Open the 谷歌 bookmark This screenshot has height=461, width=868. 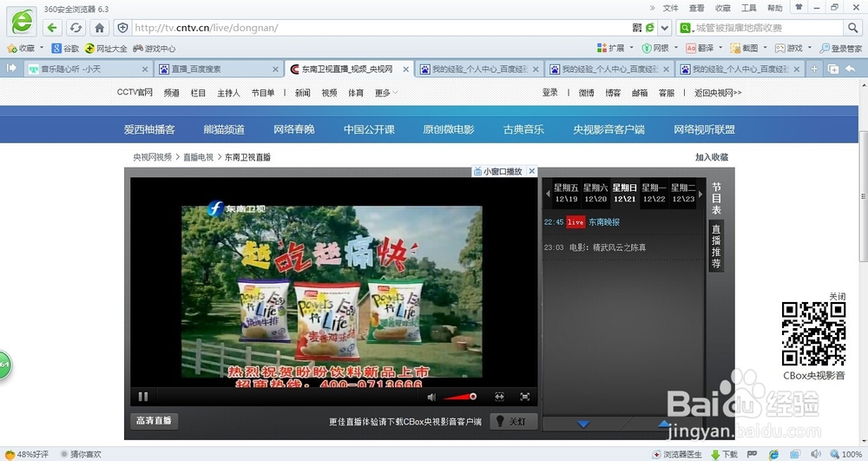coord(65,48)
